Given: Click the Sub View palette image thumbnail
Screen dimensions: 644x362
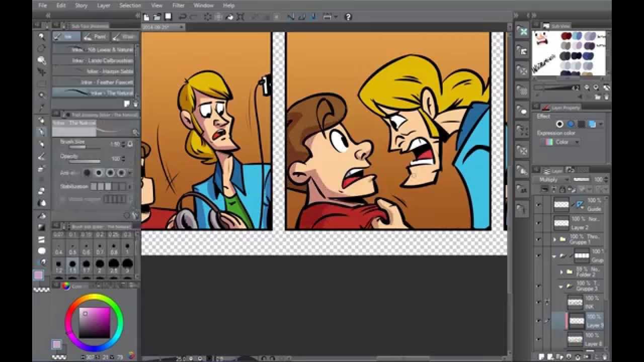Looking at the screenshot, I should click(x=569, y=53).
